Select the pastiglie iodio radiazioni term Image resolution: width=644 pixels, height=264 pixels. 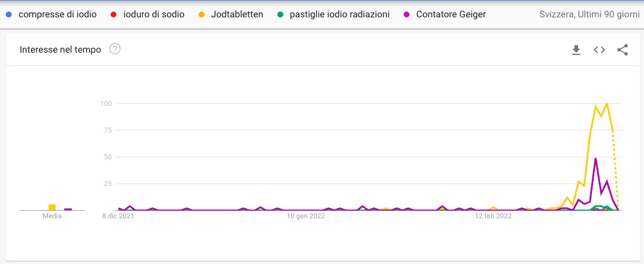[x=339, y=14]
